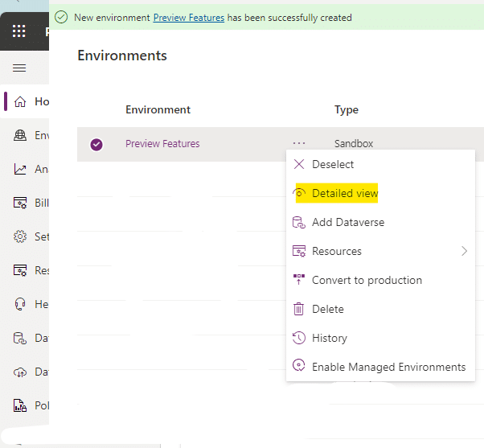Viewport: 484px width, 448px height.
Task: Select Deselect from the context menu
Action: click(333, 164)
